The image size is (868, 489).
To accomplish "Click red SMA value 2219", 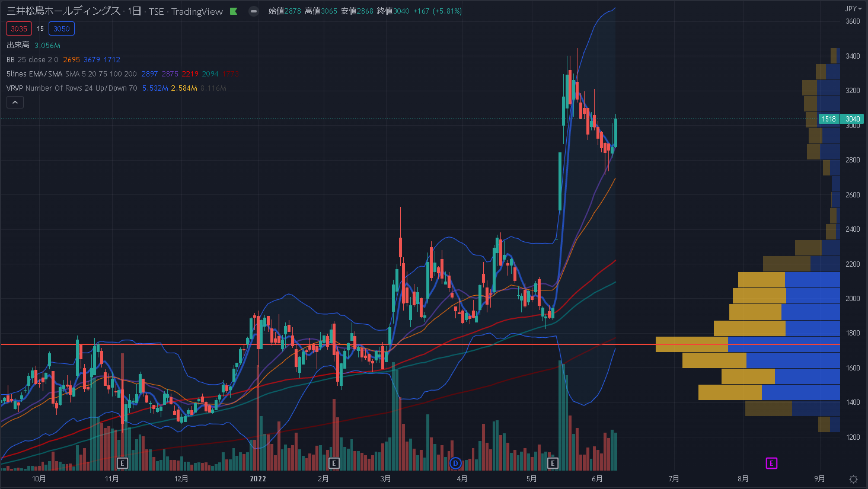I will 190,73.
